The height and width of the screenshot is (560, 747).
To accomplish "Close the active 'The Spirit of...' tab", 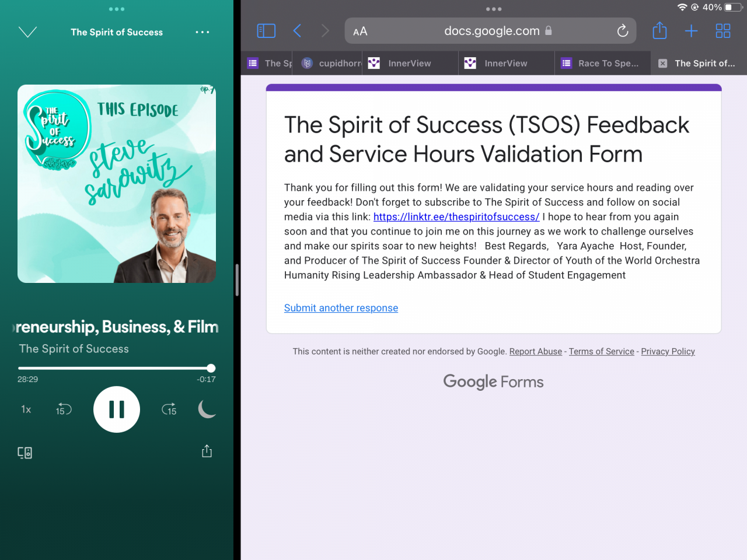I will [x=663, y=64].
